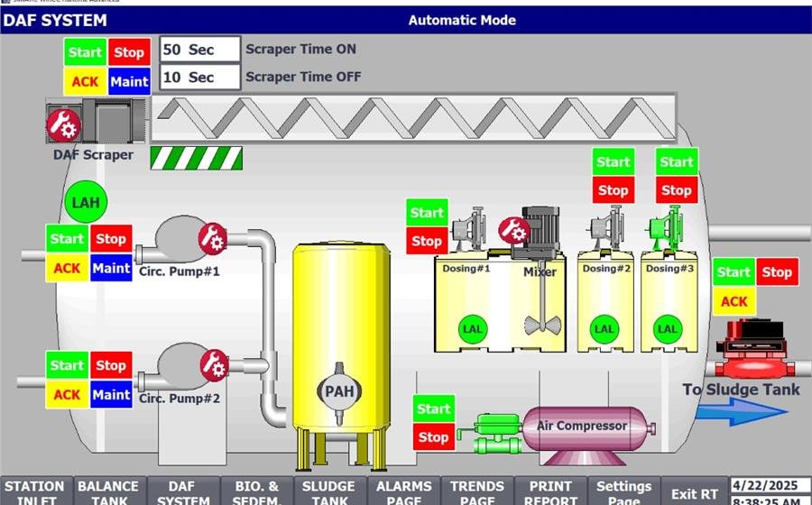Open the STATION INLET page
Viewport: 812px width, 505px height.
(36, 491)
